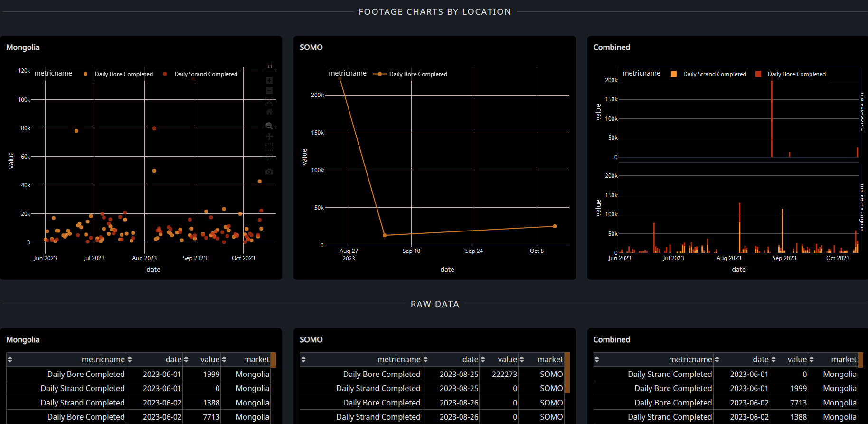
Task: Select value 1999 cell in Combined table
Action: (x=789, y=388)
